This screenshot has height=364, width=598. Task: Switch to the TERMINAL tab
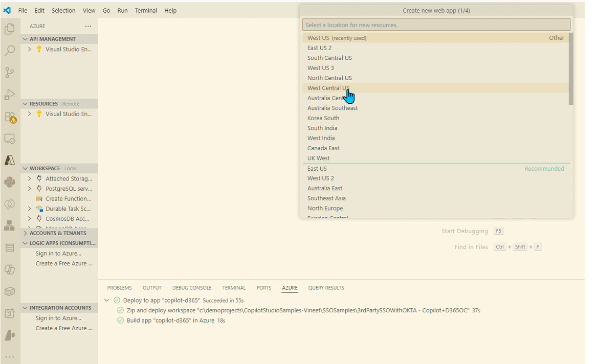click(234, 287)
